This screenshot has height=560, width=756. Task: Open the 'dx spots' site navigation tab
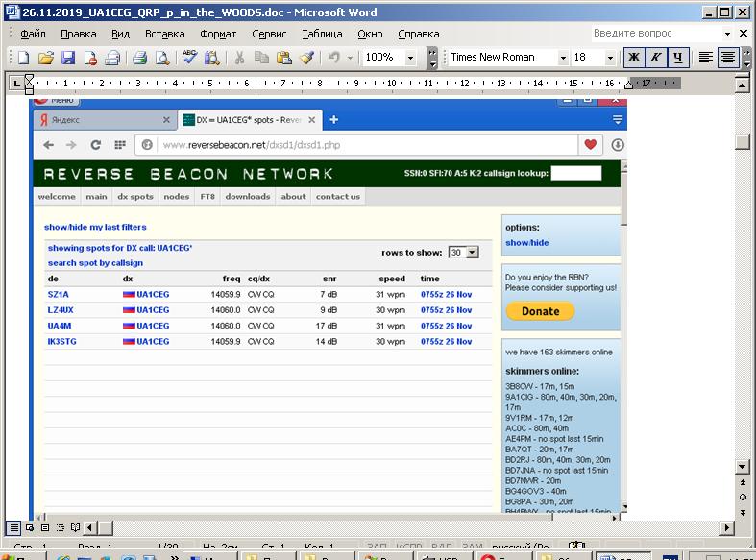135,197
